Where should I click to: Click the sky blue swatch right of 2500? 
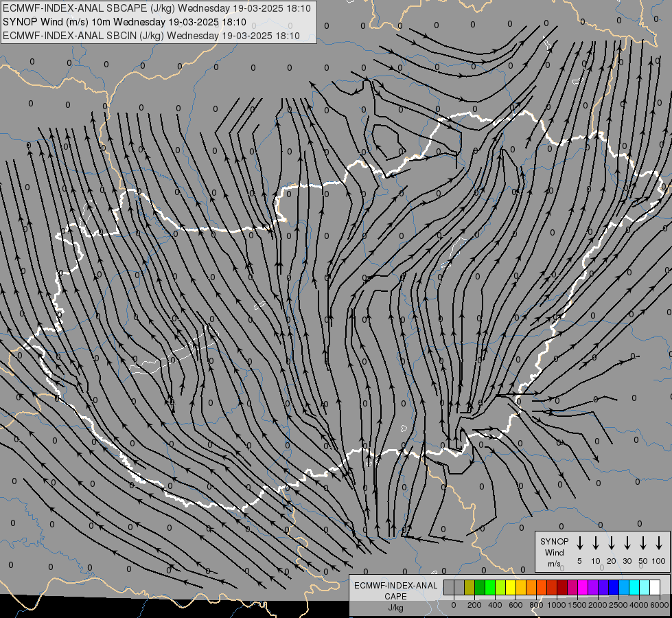coord(624,587)
